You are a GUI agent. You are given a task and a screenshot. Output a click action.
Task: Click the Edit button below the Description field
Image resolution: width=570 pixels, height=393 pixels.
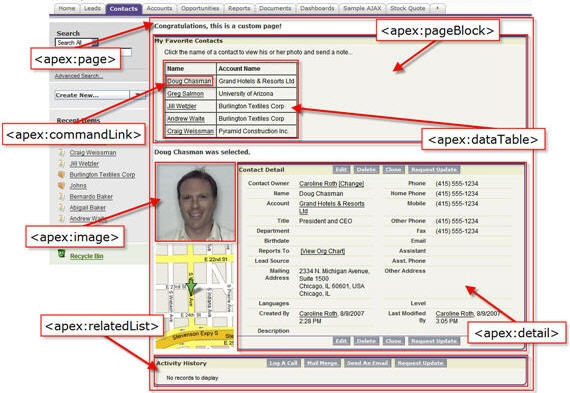(x=341, y=341)
